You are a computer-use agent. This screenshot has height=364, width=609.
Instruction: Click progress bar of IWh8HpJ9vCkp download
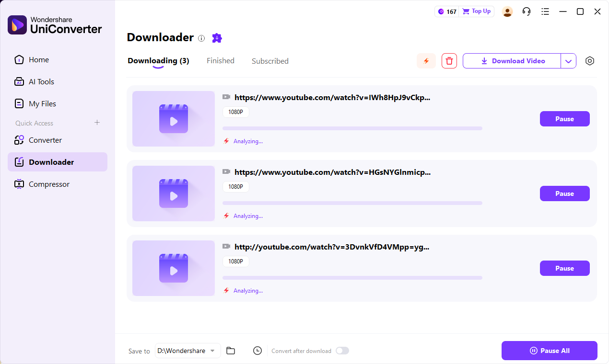tap(352, 128)
